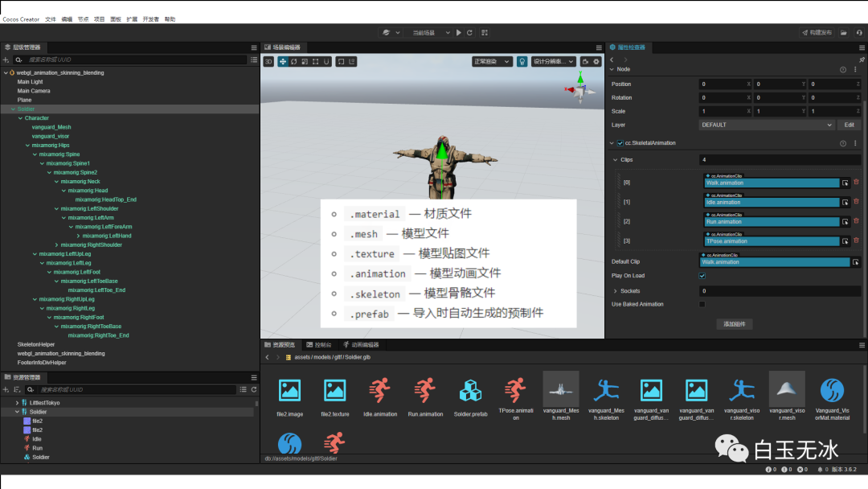This screenshot has width=868, height=489.
Task: Switch scene view with the 3D button
Action: [268, 61]
